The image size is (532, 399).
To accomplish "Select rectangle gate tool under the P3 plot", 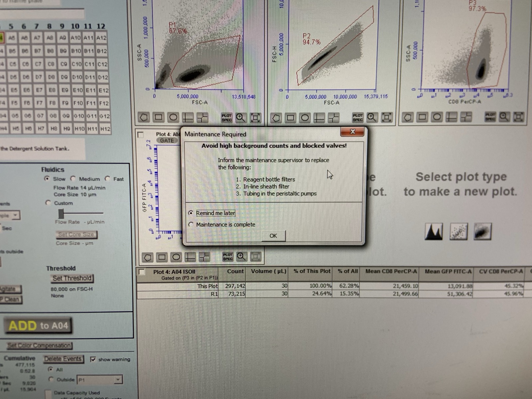I will point(422,117).
